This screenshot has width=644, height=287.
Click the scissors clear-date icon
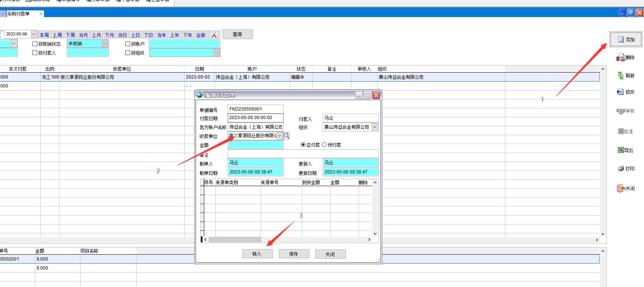(214, 35)
